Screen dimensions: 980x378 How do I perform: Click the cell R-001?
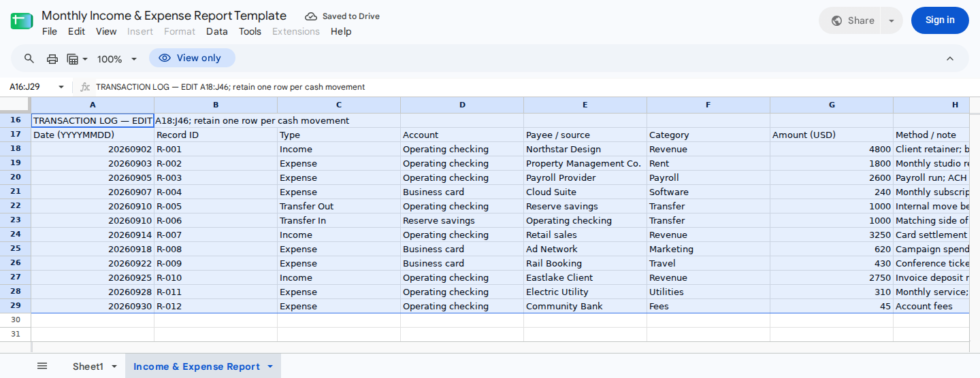[x=216, y=149]
